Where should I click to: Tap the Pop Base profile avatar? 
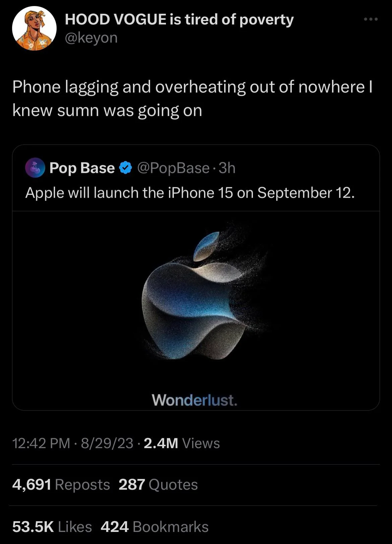[35, 168]
